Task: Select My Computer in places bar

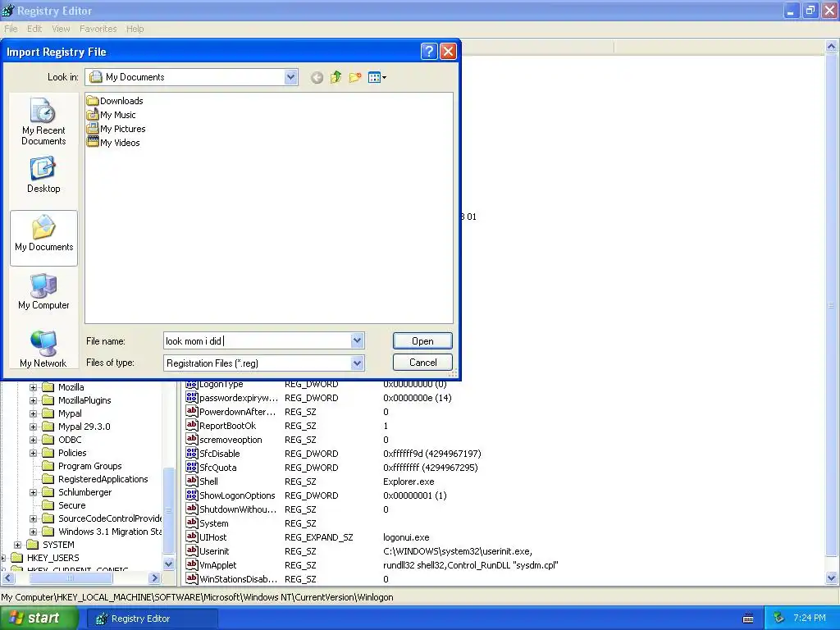Action: pos(43,291)
